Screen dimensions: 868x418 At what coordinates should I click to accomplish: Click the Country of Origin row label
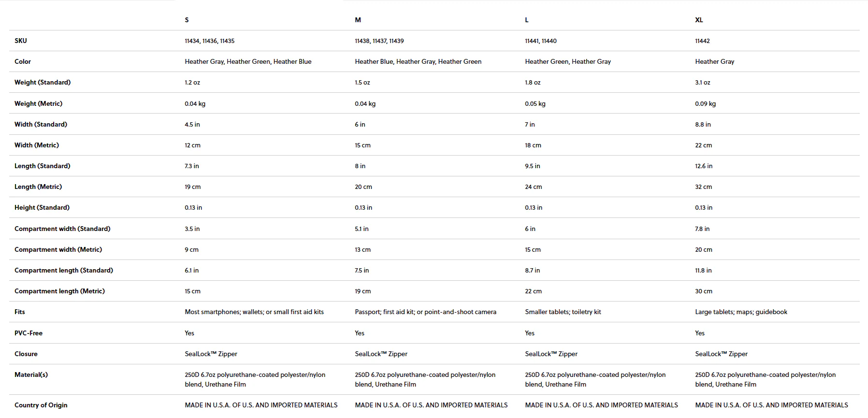[41, 405]
